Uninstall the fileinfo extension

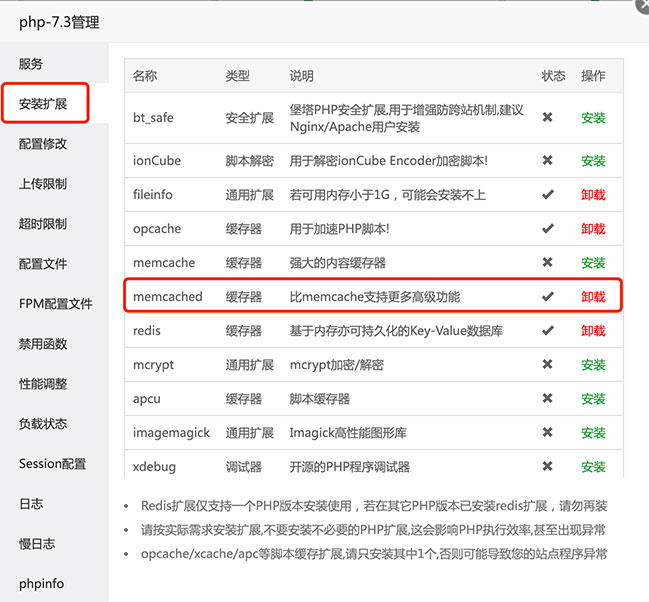(593, 195)
